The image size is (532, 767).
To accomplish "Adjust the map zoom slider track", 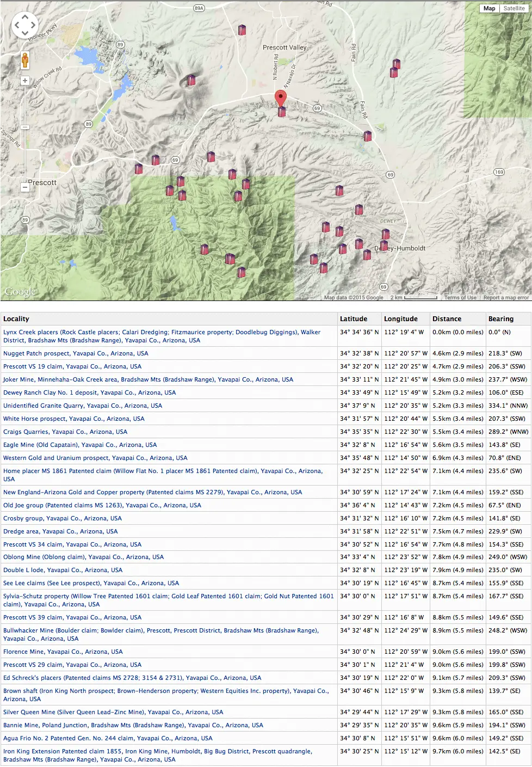I will (x=24, y=134).
